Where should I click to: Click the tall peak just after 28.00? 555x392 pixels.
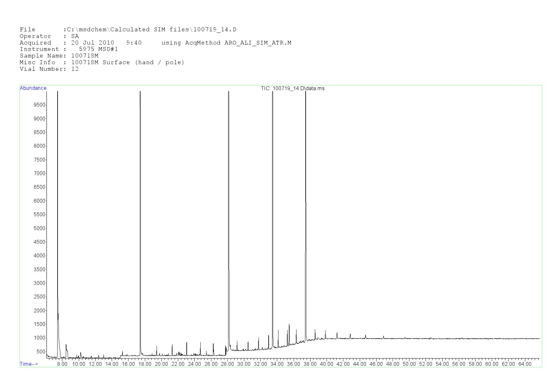[228, 190]
